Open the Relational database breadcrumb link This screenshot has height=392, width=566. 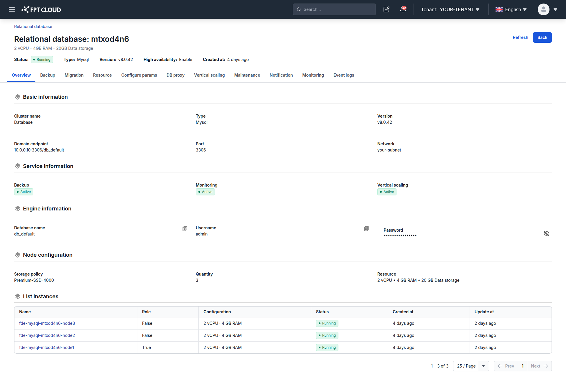click(33, 27)
